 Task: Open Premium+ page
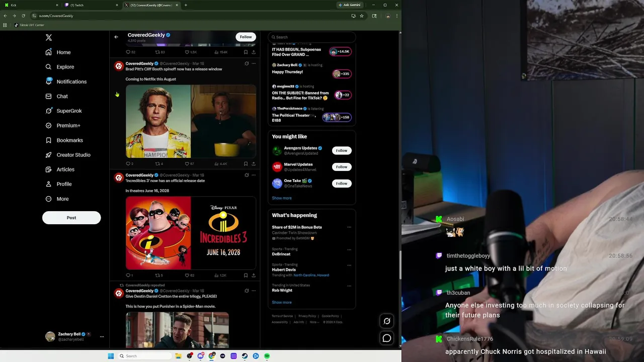pos(62,126)
